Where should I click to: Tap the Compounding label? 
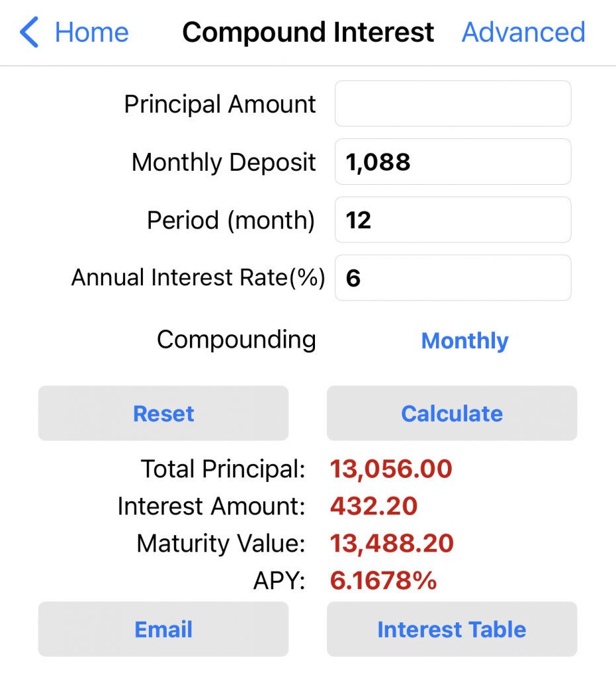pyautogui.click(x=236, y=340)
